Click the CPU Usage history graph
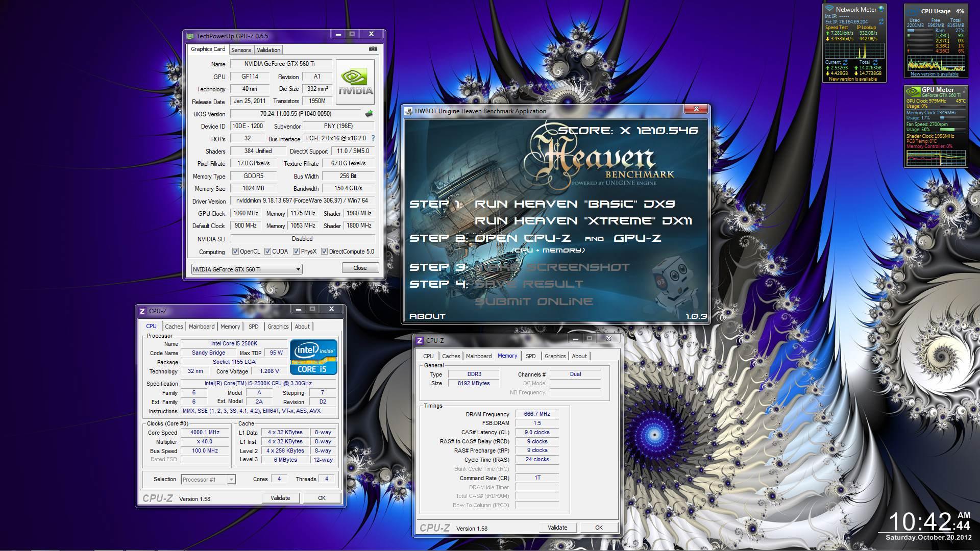980x551 pixels. pos(936,62)
